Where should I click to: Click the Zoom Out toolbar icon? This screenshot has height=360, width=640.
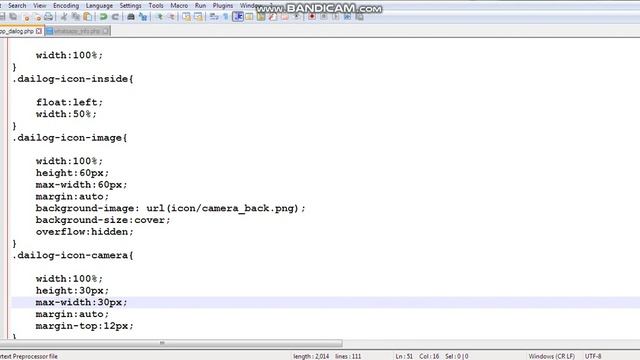[171, 17]
